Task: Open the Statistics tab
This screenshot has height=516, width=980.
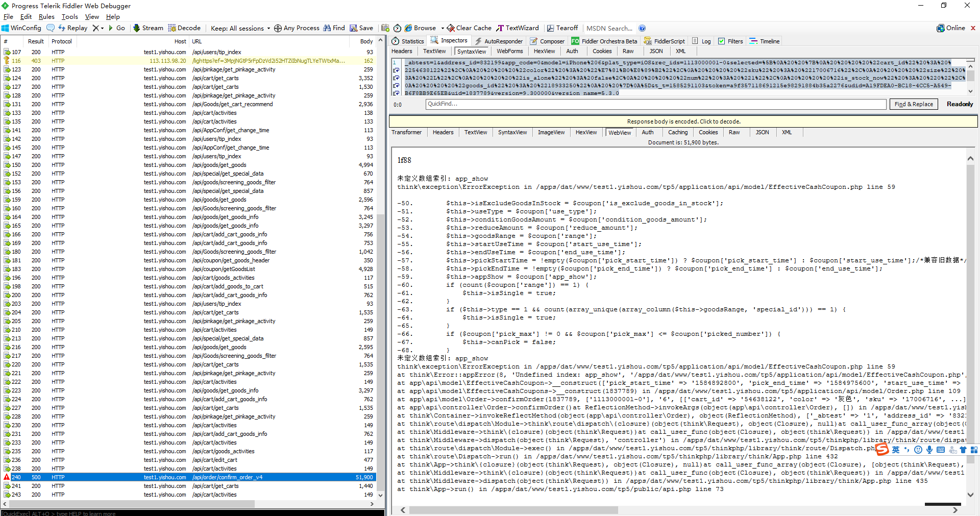Action: tap(408, 41)
